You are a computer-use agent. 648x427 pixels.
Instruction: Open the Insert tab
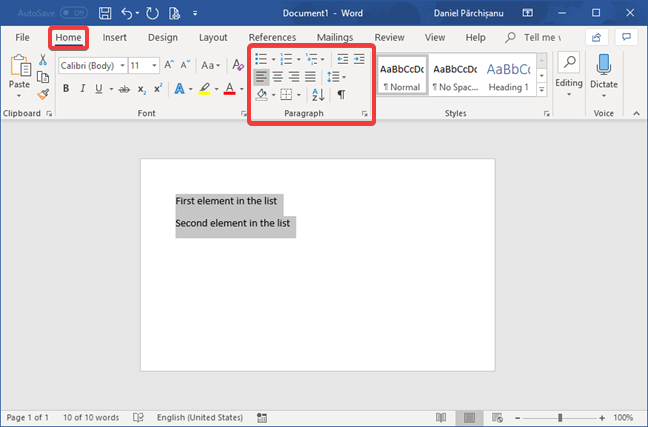[x=114, y=37]
